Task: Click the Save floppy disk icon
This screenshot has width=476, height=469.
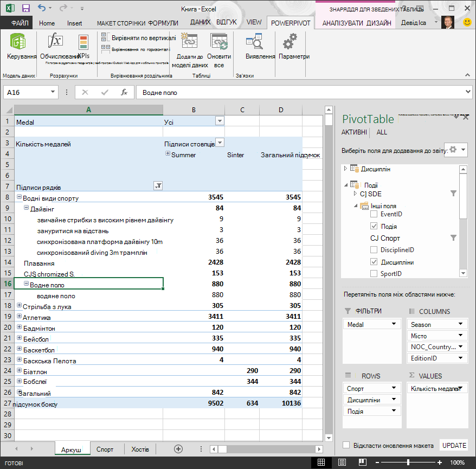Action: (x=26, y=8)
